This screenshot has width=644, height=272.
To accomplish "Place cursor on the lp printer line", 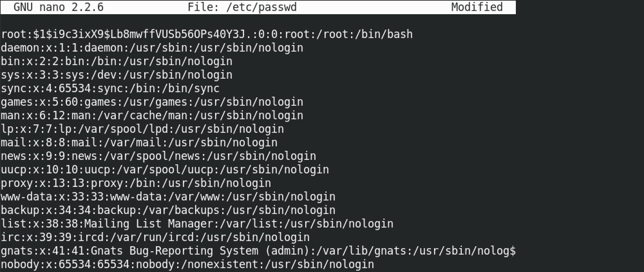I will tap(142, 129).
